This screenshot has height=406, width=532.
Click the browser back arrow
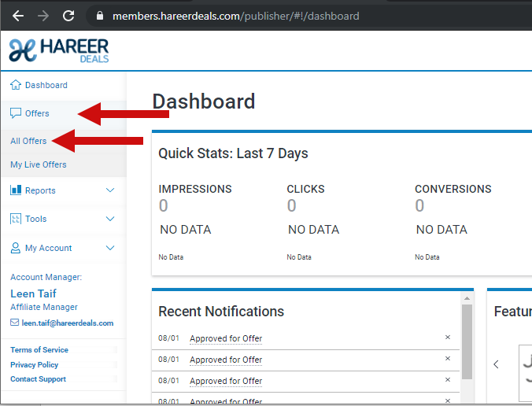click(x=17, y=16)
